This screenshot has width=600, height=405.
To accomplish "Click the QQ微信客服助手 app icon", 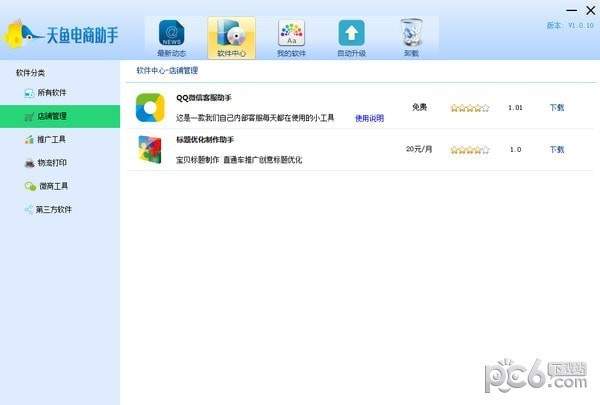I will pyautogui.click(x=151, y=106).
